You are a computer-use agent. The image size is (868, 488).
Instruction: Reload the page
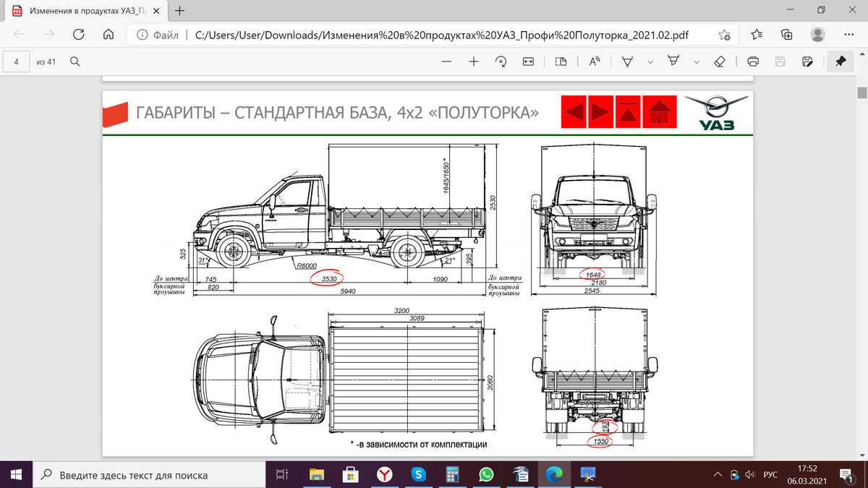[79, 34]
